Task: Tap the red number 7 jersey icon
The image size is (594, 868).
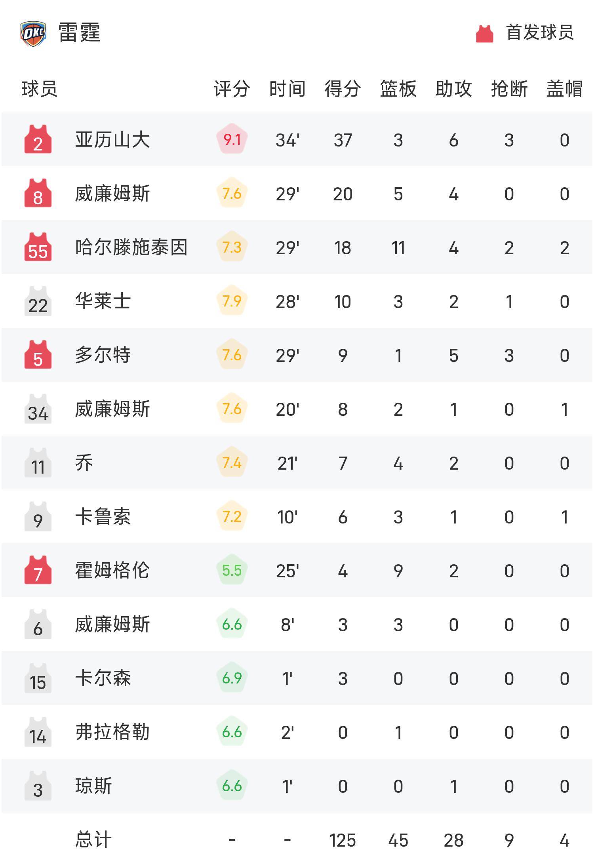Action: click(x=38, y=570)
